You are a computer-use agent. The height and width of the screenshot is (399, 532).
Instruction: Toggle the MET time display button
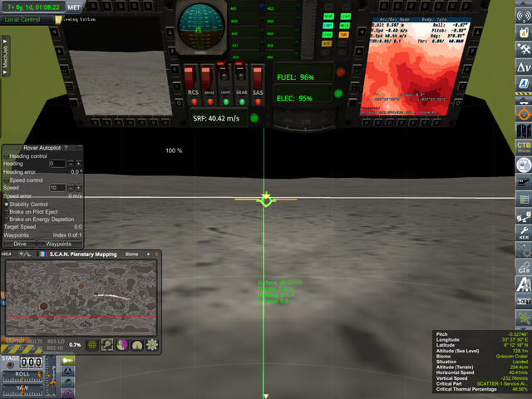pyautogui.click(x=74, y=7)
